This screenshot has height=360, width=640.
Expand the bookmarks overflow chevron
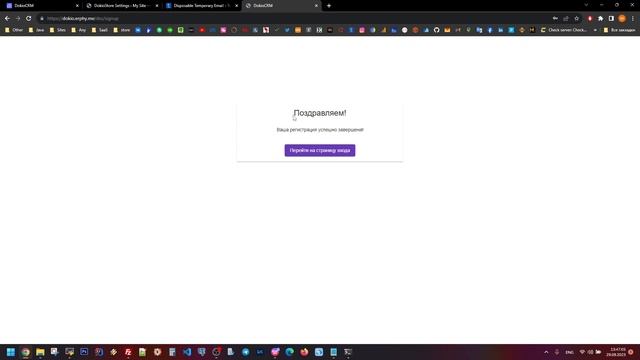[595, 30]
